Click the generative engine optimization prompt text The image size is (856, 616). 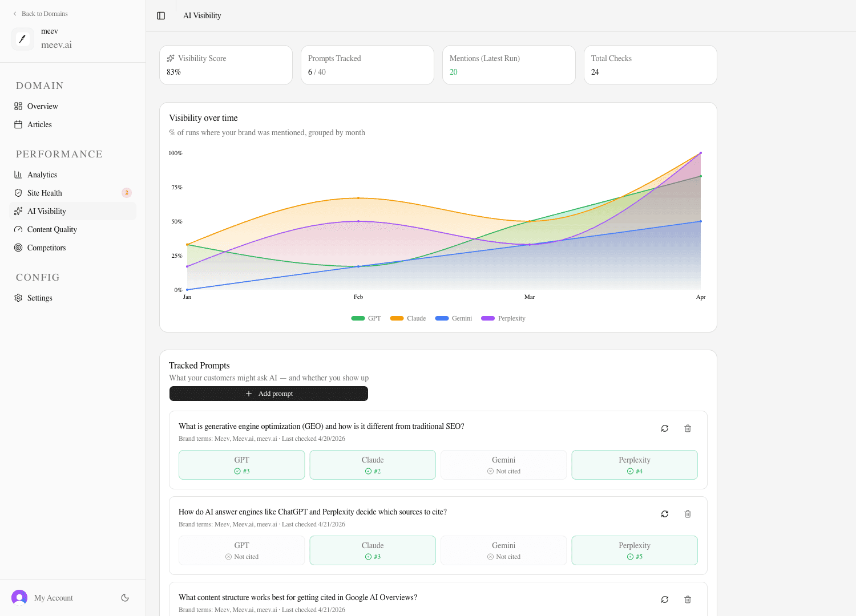[321, 426]
